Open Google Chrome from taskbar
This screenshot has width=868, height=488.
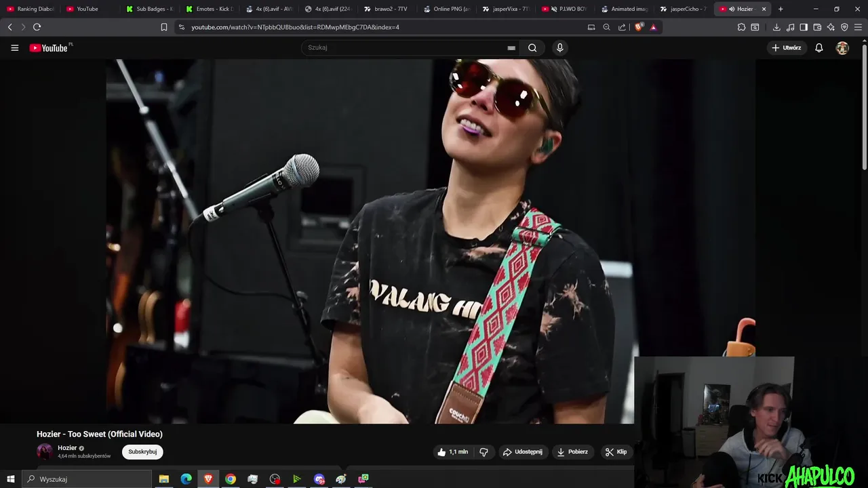click(x=231, y=479)
